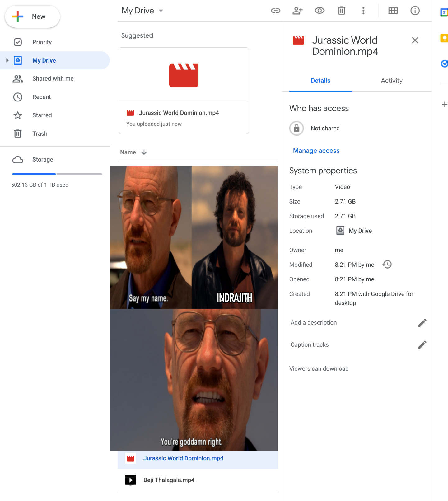Click the Share person-add icon
The width and height of the screenshot is (448, 501).
pos(298,11)
